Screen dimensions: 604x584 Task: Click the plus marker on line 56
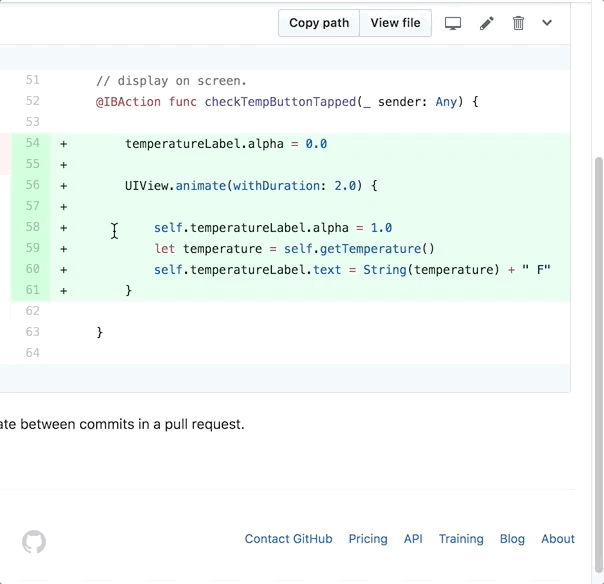tap(64, 186)
